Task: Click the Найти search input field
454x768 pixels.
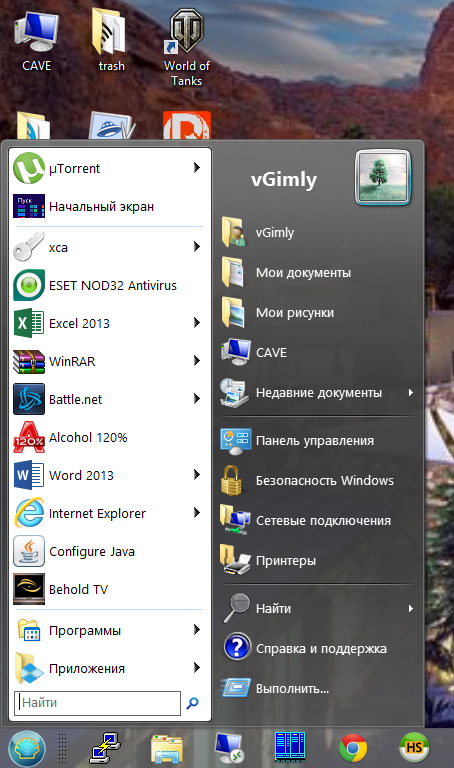Action: [x=97, y=703]
